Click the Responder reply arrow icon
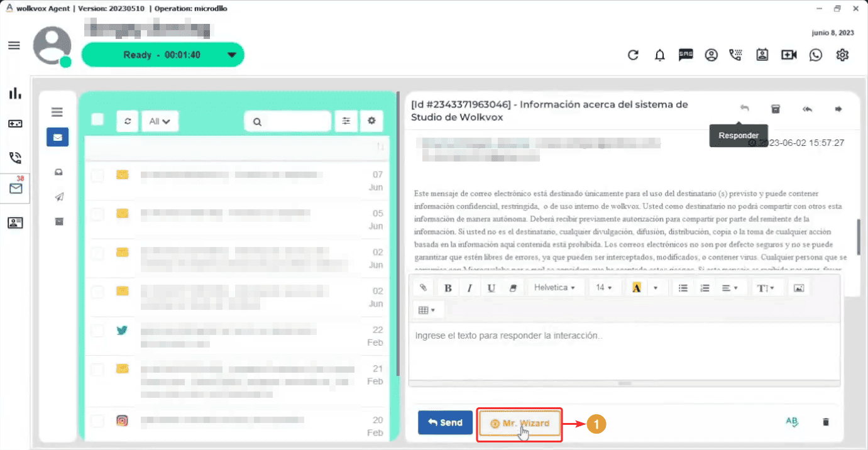Screen dimensions: 868x450 coord(744,109)
